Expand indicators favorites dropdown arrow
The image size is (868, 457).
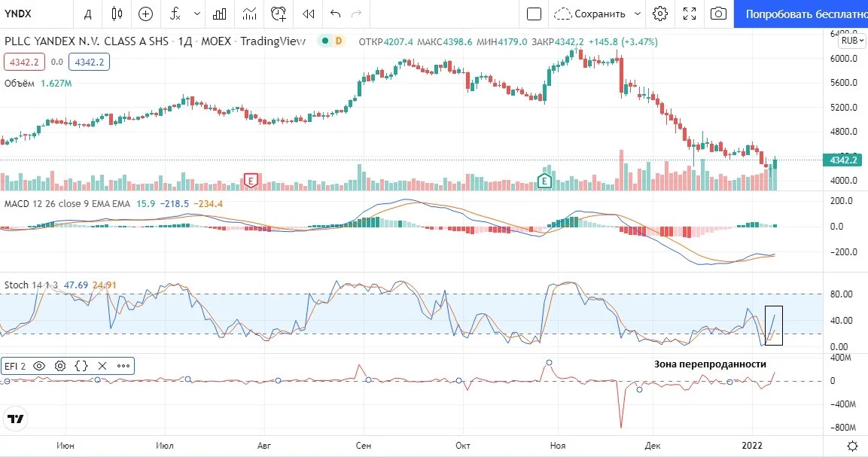coord(197,14)
